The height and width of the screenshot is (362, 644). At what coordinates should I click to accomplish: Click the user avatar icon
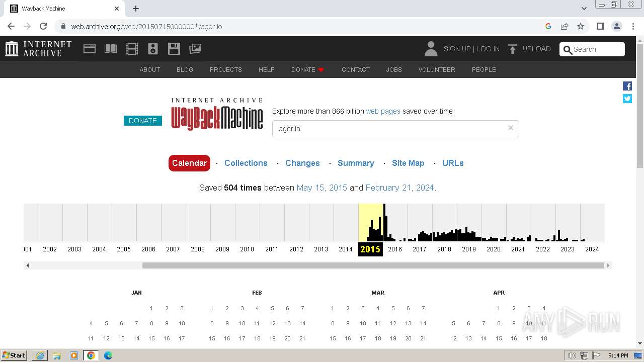431,49
